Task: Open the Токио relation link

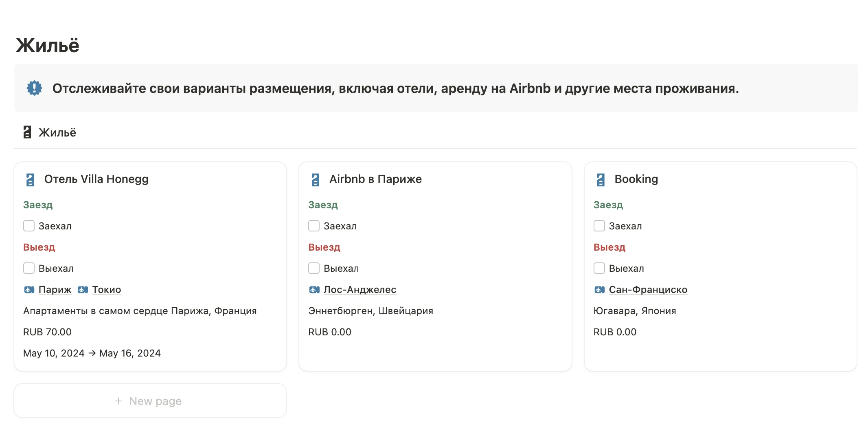Action: coord(107,290)
